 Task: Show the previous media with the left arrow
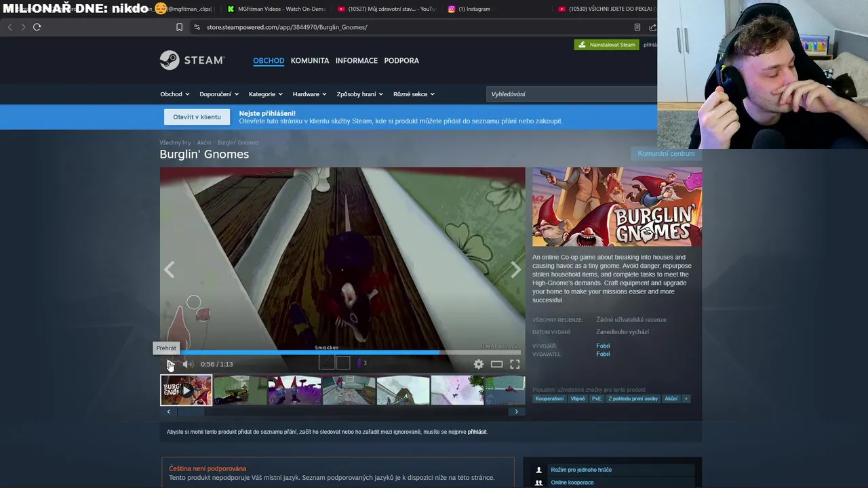pos(170,270)
